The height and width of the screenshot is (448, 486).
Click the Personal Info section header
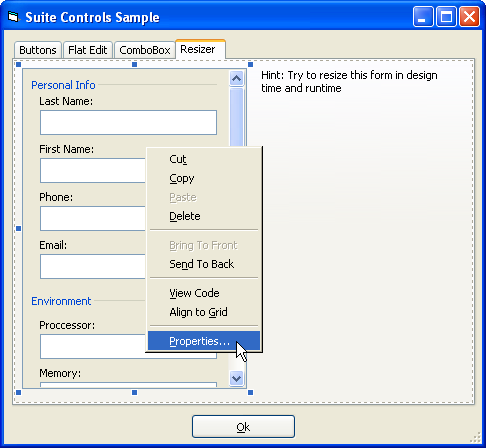[63, 85]
